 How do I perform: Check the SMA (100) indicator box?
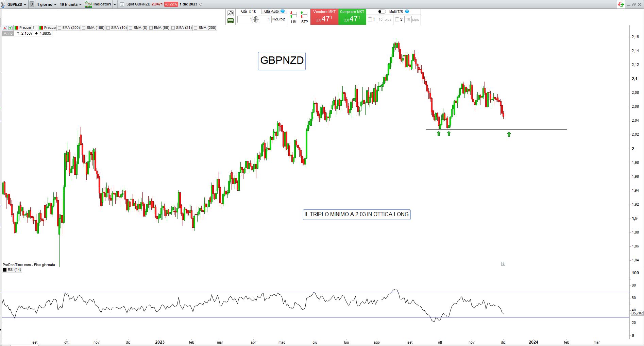pyautogui.click(x=84, y=28)
